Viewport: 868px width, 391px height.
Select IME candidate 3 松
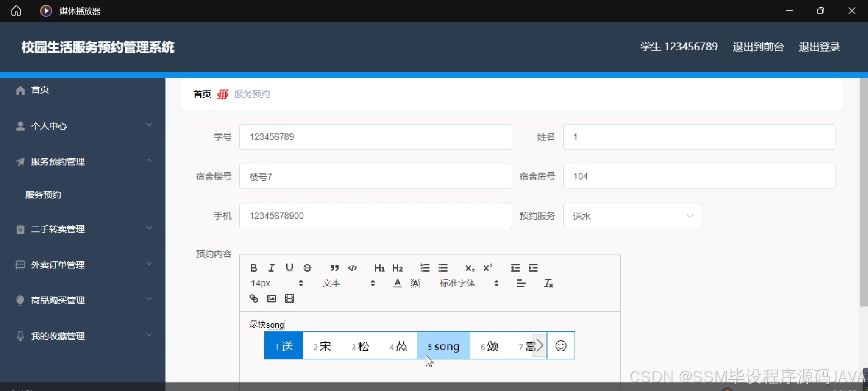pyautogui.click(x=360, y=346)
